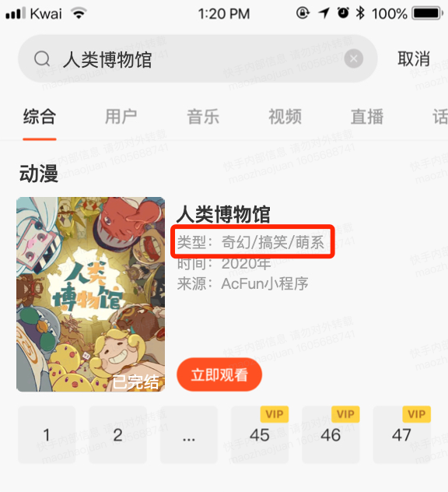Tap the search magnifier icon
The height and width of the screenshot is (492, 448).
tap(42, 58)
